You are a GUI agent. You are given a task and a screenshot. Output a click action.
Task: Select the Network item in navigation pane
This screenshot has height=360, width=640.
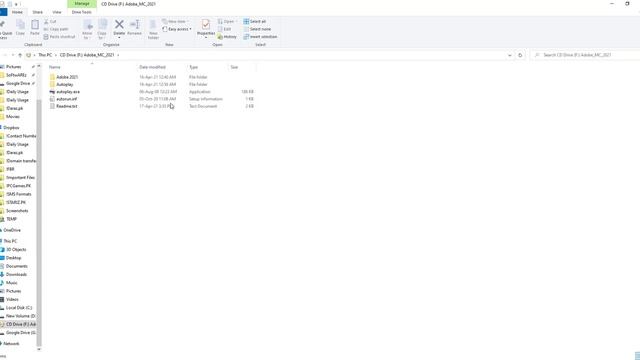(11, 344)
